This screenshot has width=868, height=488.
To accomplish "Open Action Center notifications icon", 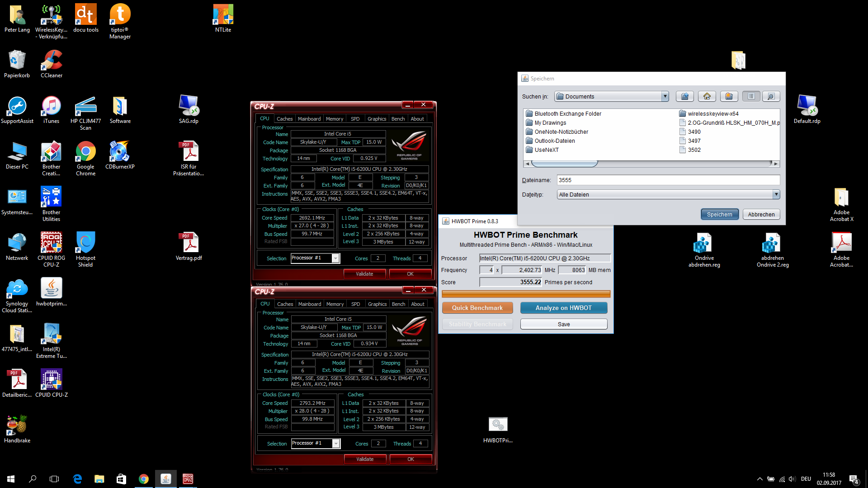I will pyautogui.click(x=854, y=479).
